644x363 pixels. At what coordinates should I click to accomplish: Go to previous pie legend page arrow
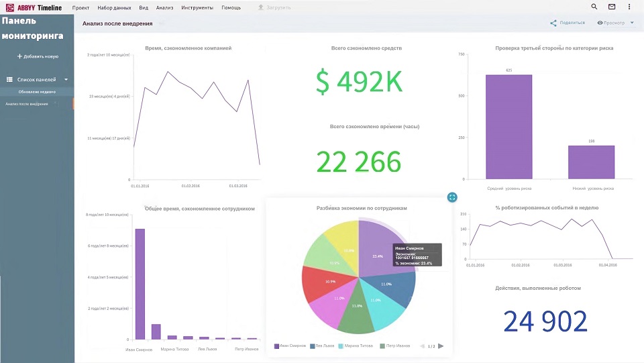click(x=422, y=346)
